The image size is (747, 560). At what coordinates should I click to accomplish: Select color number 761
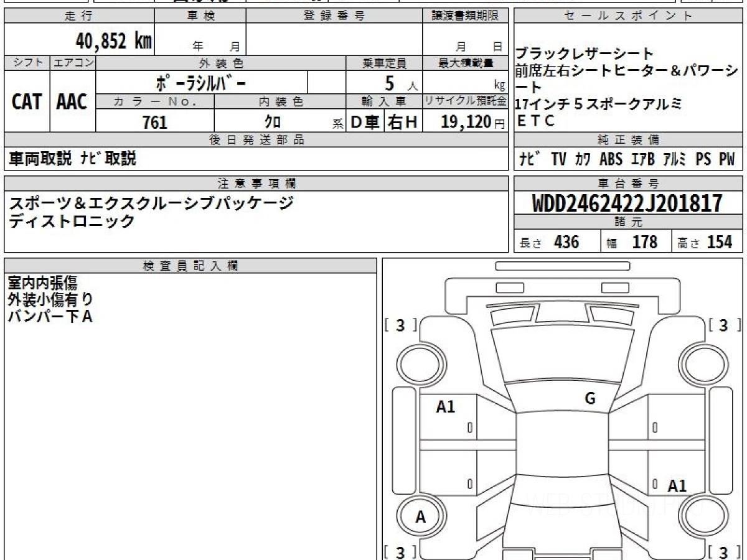pyautogui.click(x=155, y=122)
